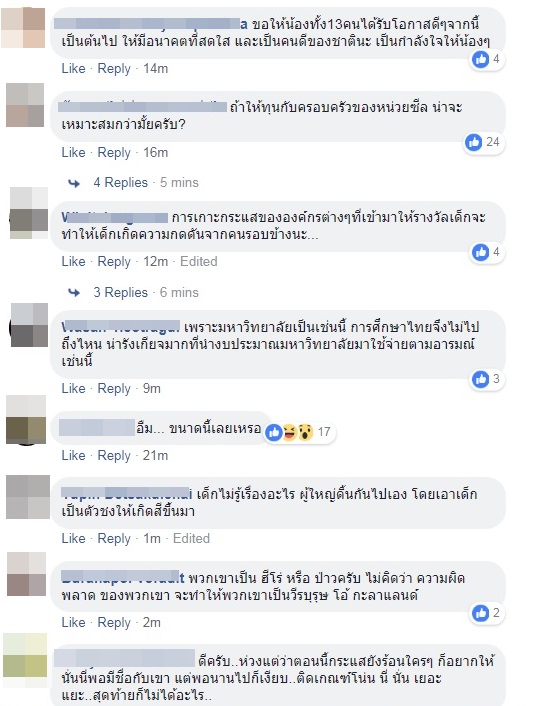Expand the 4 Replies thread

coord(121,182)
